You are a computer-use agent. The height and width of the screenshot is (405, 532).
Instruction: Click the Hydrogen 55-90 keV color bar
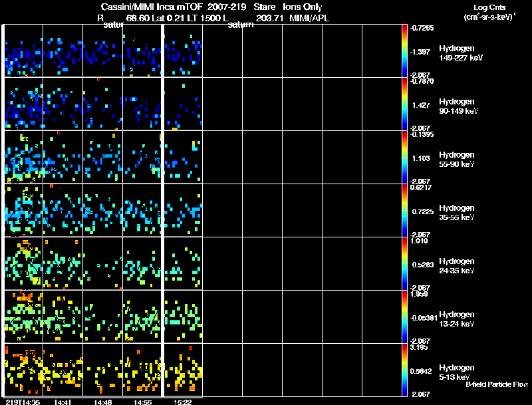(x=404, y=157)
